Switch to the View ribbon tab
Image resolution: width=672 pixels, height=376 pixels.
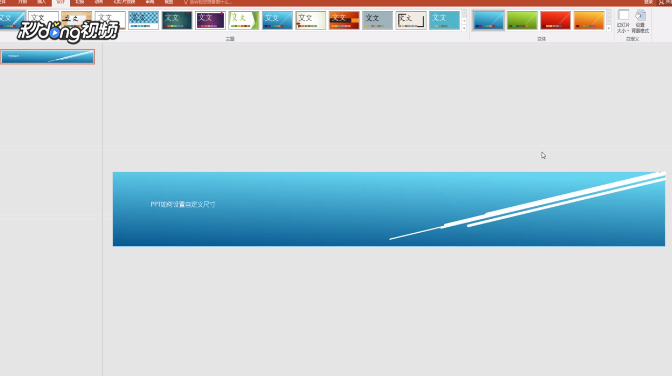pos(169,2)
